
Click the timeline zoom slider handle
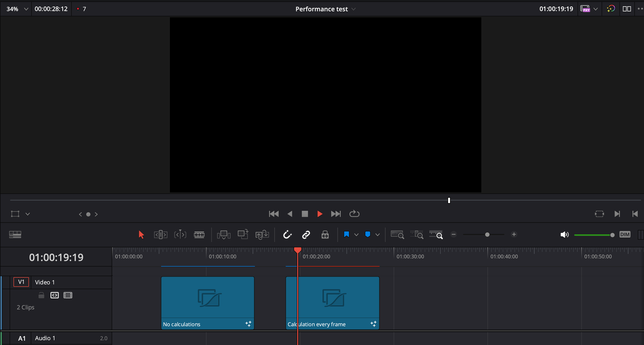[487, 235]
